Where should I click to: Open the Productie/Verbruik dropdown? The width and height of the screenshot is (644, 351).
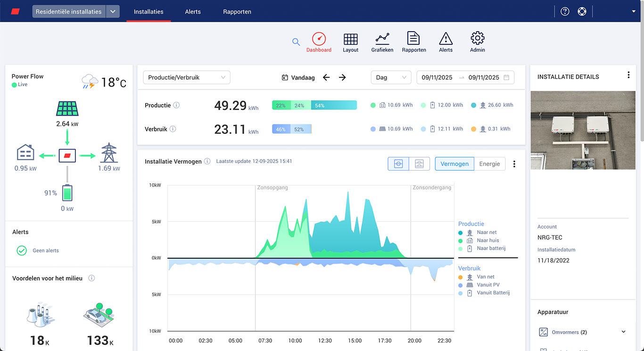[x=186, y=77]
